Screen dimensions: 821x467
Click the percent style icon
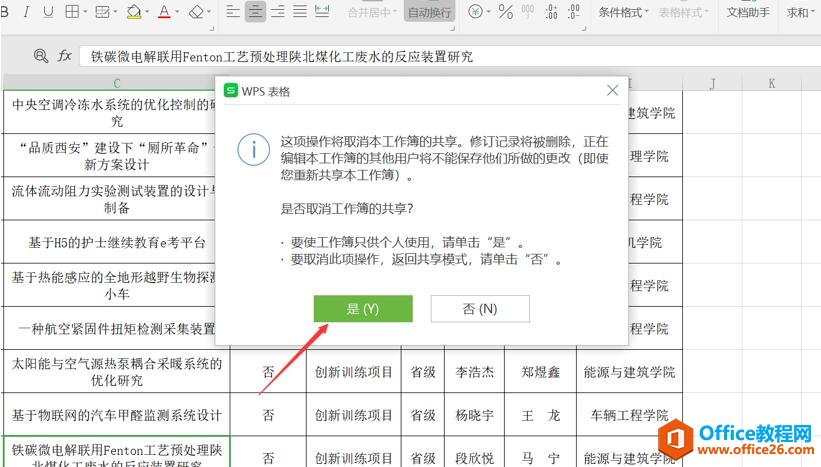505,12
